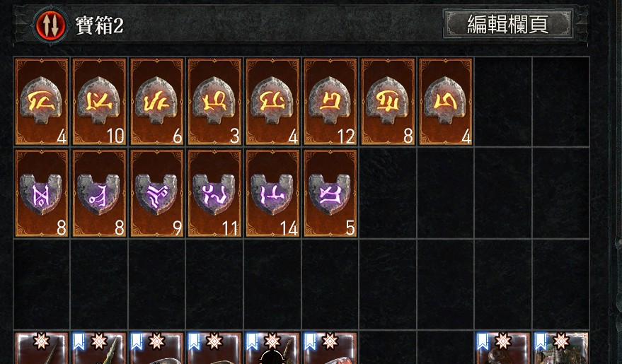Select the first bookmarked item in the bottom row
Screen dimensions: 622x364
(100, 348)
